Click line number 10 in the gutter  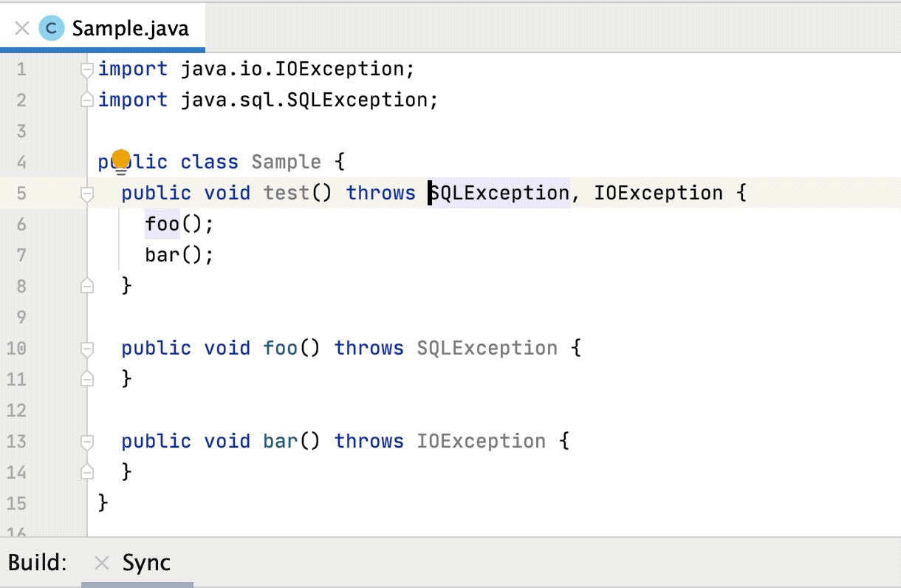pyautogui.click(x=16, y=347)
